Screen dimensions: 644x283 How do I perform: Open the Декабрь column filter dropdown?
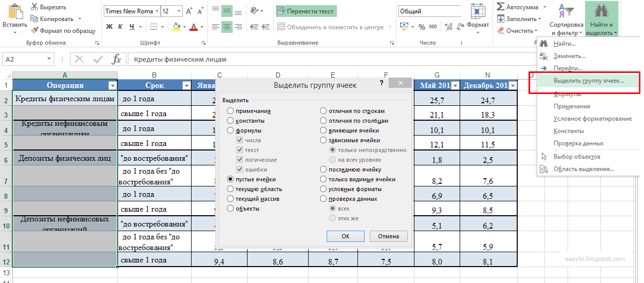pos(513,85)
